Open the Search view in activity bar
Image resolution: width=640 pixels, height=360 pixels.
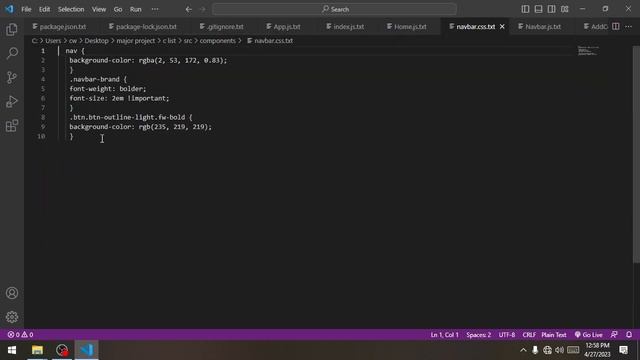click(12, 53)
